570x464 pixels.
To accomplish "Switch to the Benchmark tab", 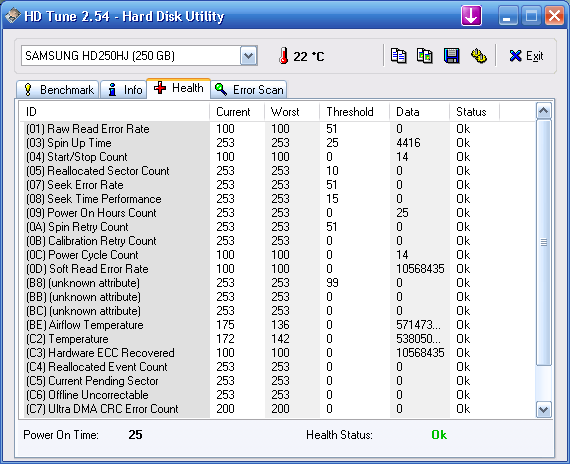I will pos(57,89).
